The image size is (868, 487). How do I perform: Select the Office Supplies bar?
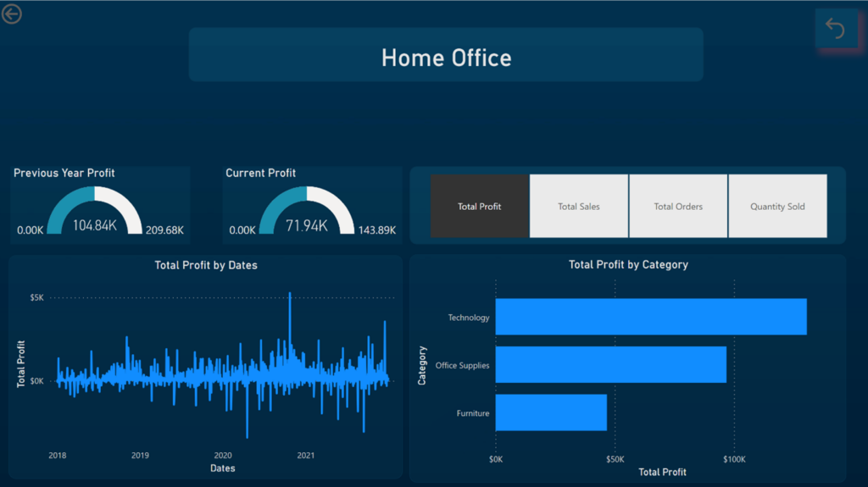tap(610, 364)
